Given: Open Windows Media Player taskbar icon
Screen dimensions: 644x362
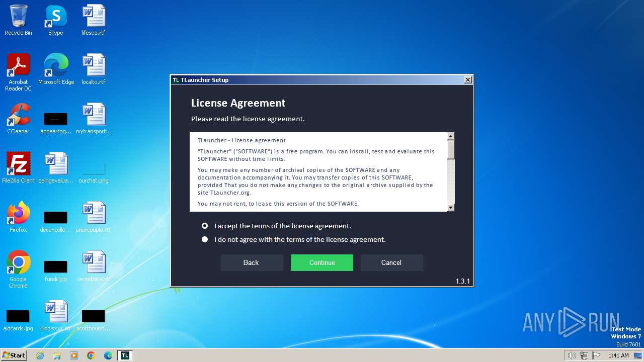Looking at the screenshot, I should [74, 355].
